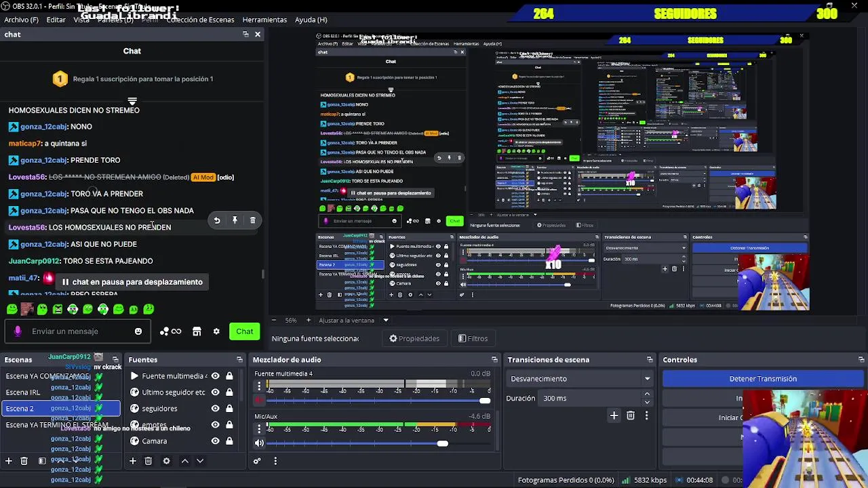Open gonza_12cabj's profile on NONO message
Image resolution: width=868 pixels, height=488 pixels.
point(43,127)
